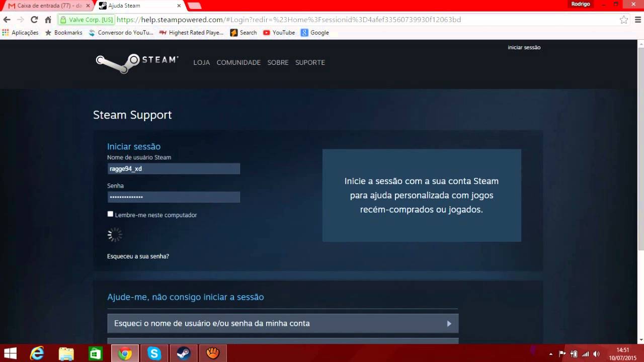Expand Esqueci o nome de usuário e/ou senha option
Viewport: 644px width, 362px height.
(x=283, y=323)
